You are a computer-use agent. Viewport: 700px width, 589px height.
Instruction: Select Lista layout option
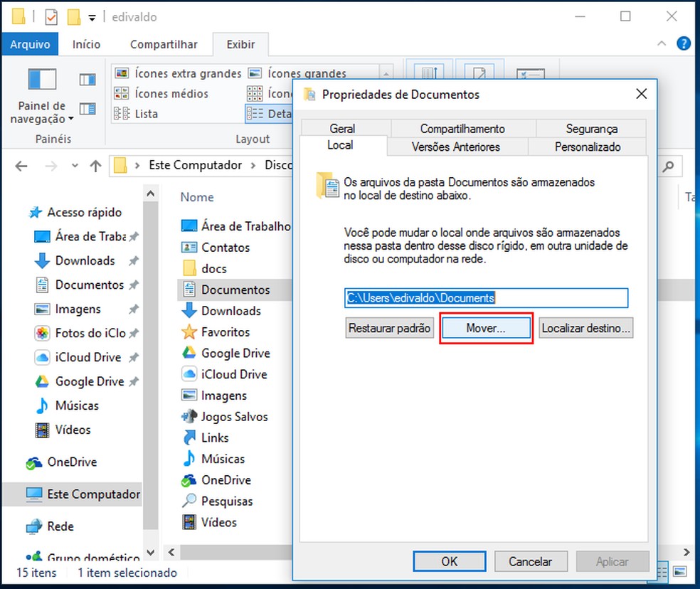coord(136,114)
